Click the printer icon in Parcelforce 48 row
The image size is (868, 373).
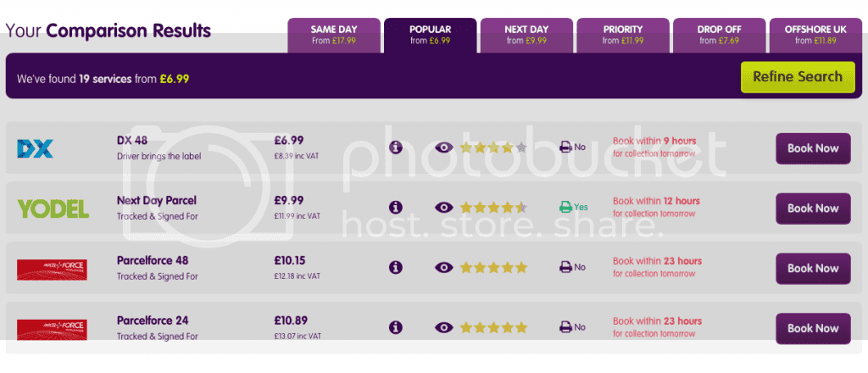tap(565, 267)
